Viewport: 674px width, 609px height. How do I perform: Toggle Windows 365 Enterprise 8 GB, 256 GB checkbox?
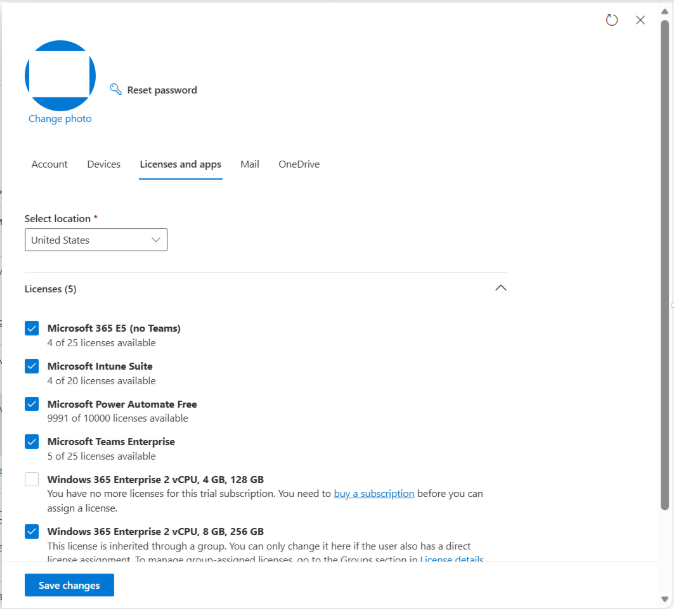point(32,532)
